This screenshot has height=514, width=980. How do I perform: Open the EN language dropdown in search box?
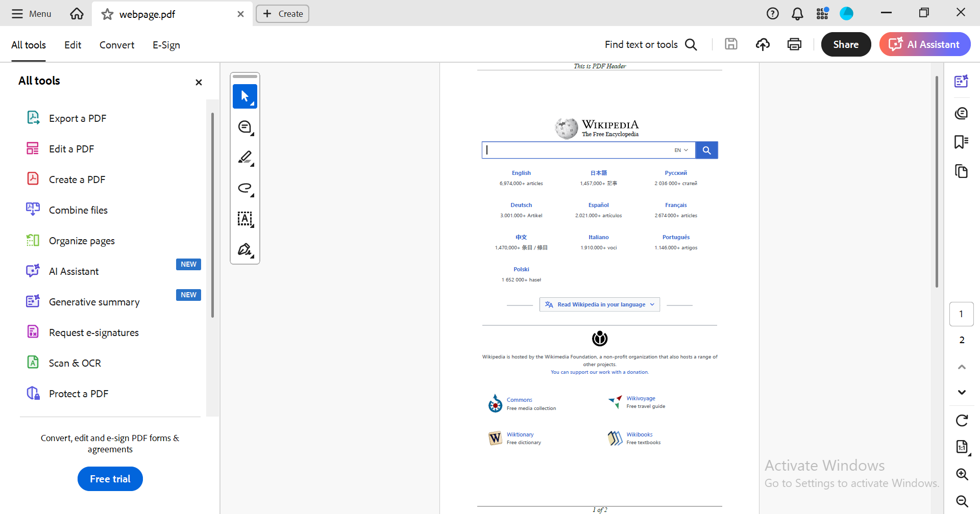[681, 150]
